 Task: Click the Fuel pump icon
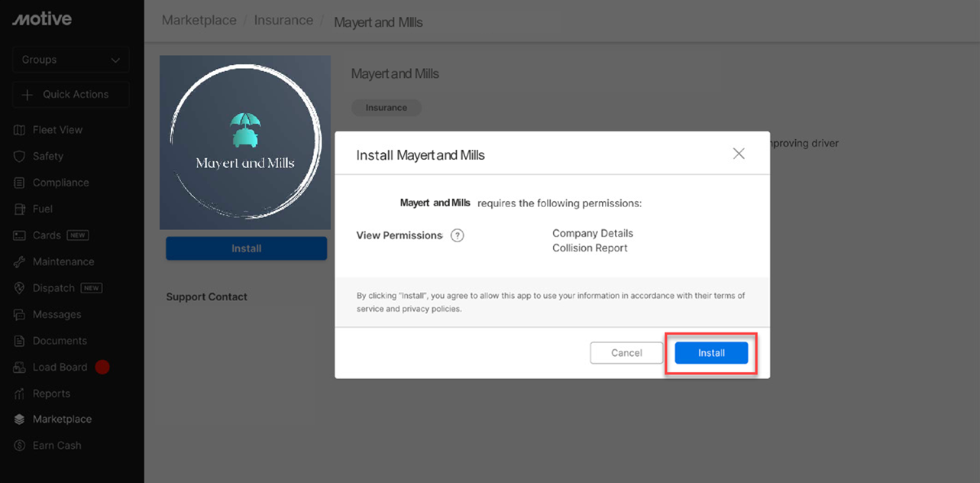tap(20, 209)
